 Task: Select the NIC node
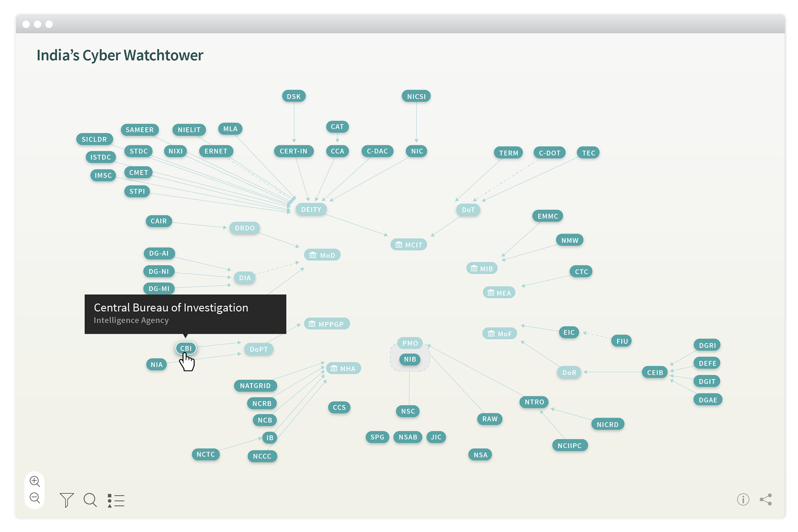pyautogui.click(x=417, y=151)
